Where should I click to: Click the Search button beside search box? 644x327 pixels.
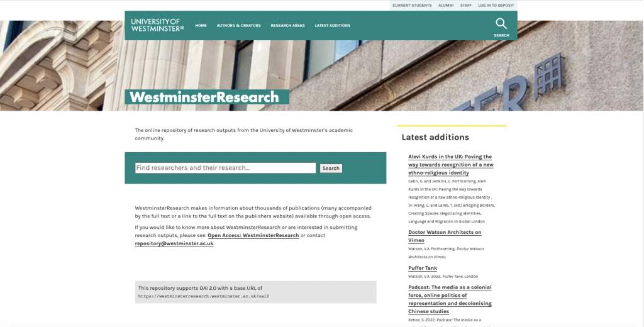pos(331,169)
